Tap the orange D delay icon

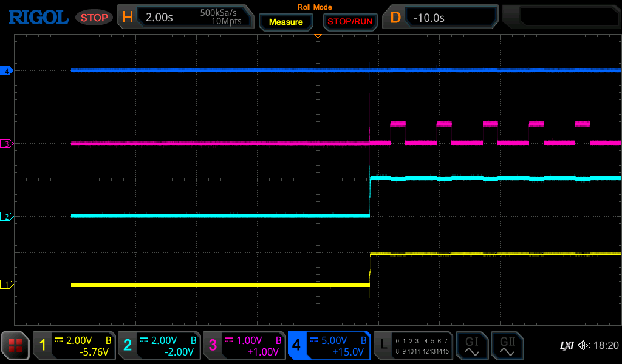coord(395,18)
